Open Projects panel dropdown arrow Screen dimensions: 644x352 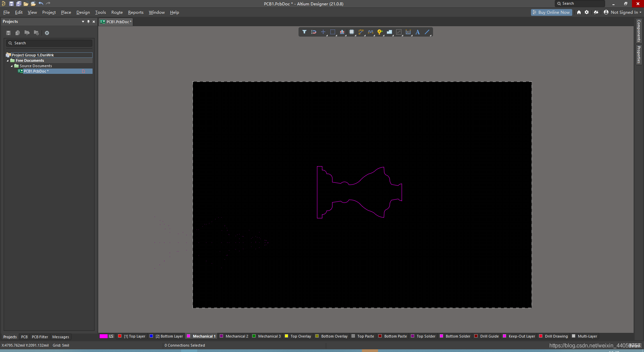tap(83, 21)
